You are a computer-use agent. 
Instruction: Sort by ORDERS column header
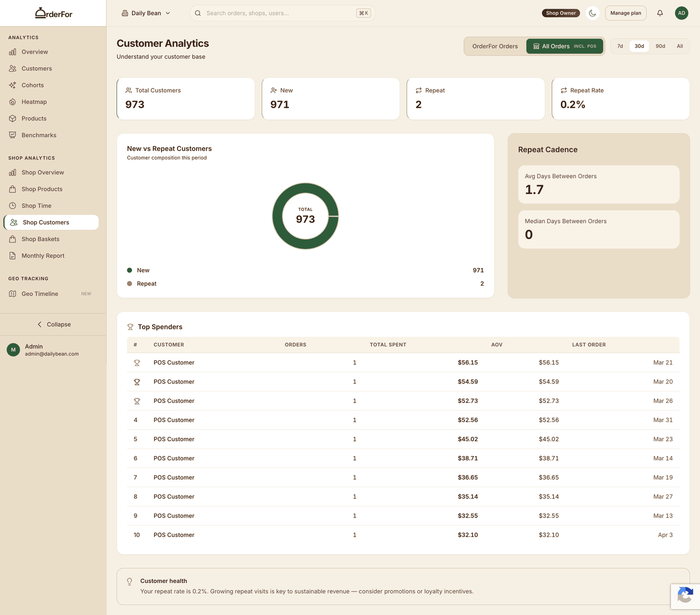coord(295,344)
